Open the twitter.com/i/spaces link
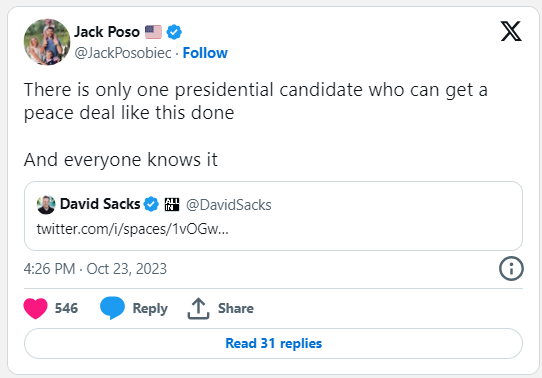The height and width of the screenshot is (378, 542). (x=132, y=229)
